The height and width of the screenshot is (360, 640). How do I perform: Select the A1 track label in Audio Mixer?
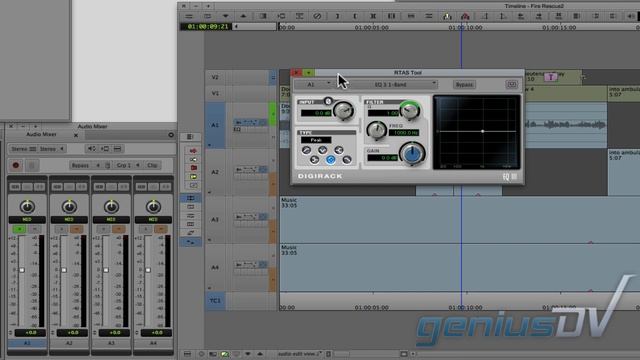27,343
